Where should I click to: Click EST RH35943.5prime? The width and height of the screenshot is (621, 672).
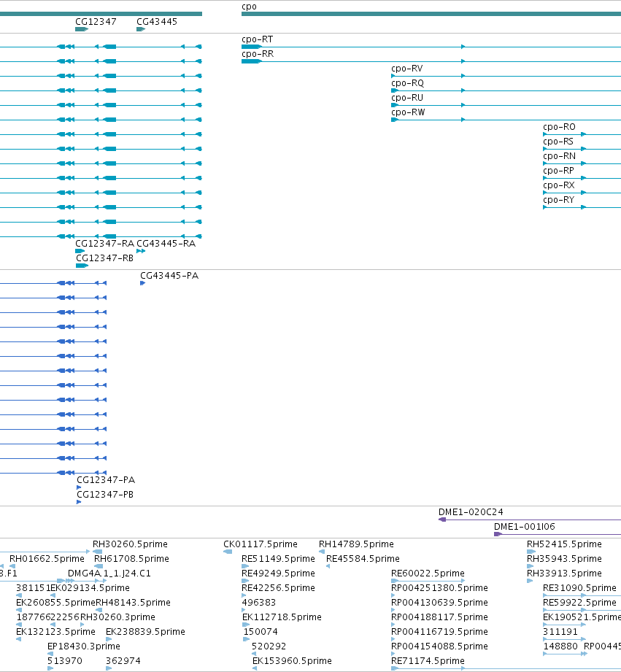point(564,559)
